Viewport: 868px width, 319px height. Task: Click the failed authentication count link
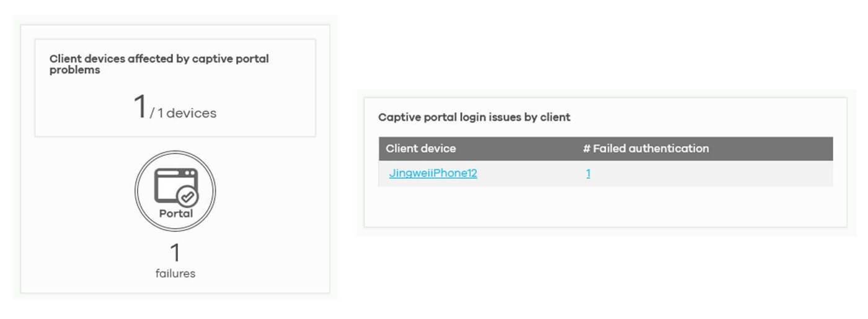tap(588, 174)
